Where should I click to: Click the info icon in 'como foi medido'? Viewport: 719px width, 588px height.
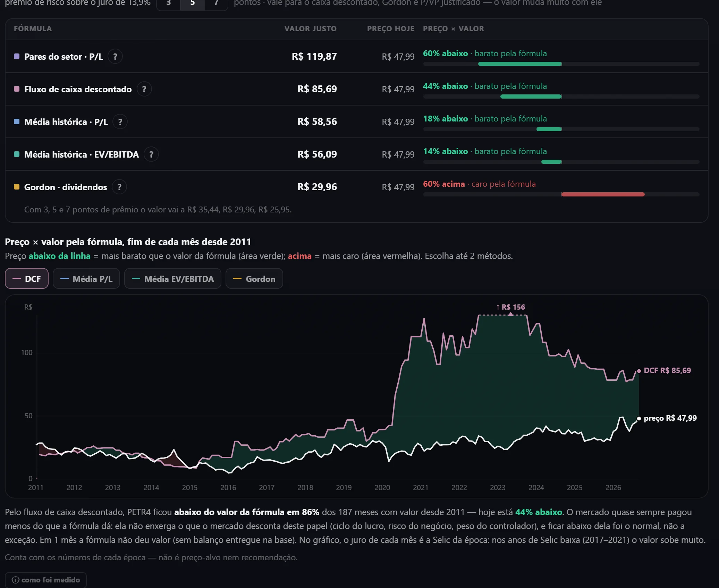[15, 580]
